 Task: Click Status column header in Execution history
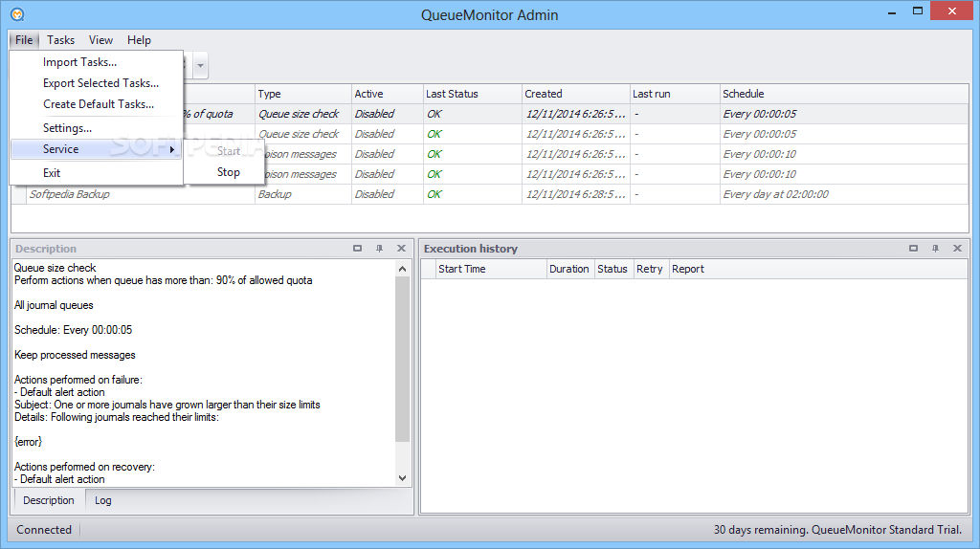[x=613, y=269]
